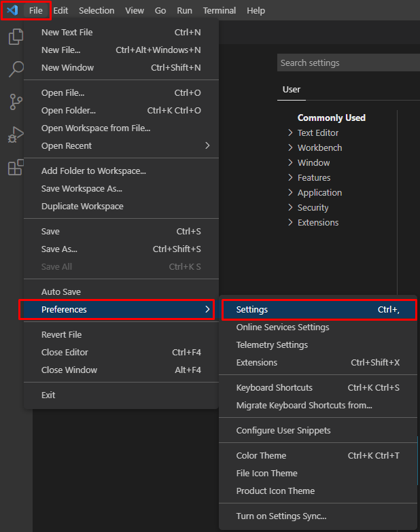Viewport: 420px width, 532px height.
Task: Choose Close Window
Action: tap(121, 370)
